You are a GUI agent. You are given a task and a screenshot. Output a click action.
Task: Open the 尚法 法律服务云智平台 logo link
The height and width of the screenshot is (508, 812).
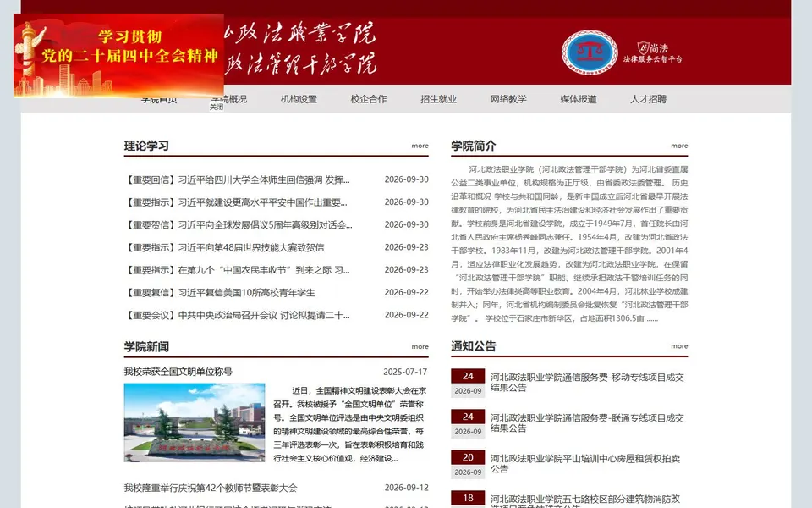point(652,52)
